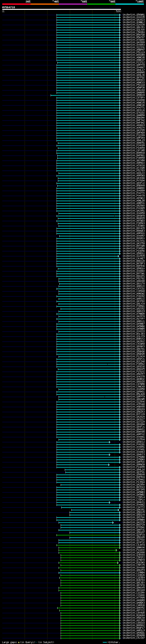Click the green ~80% legend color bar
The image size is (146, 644).
pos(101,4)
